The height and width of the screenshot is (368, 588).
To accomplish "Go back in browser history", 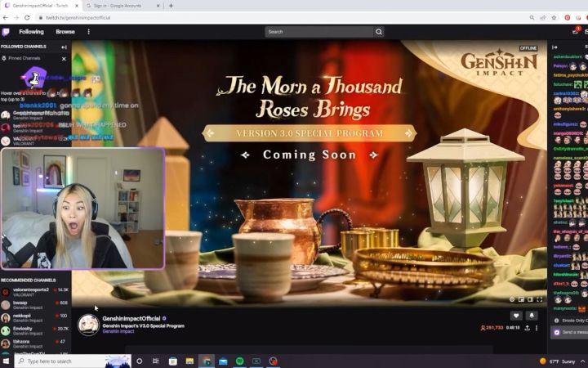I will click(5, 18).
